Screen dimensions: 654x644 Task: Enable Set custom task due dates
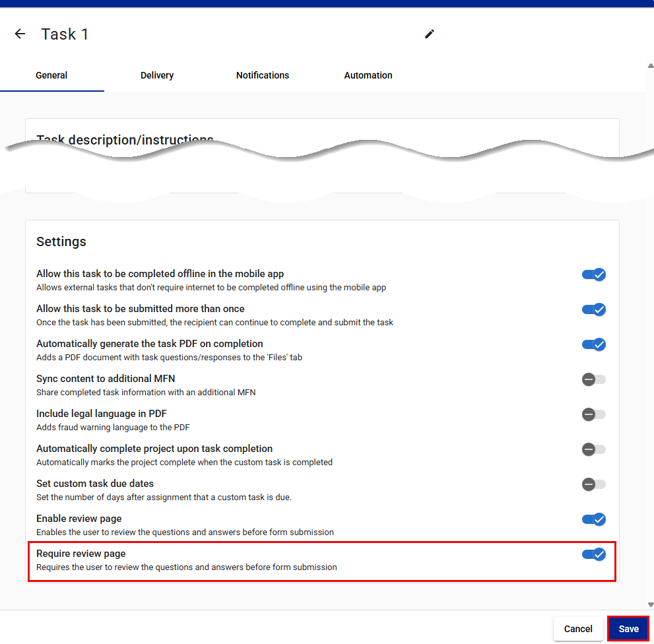[593, 484]
